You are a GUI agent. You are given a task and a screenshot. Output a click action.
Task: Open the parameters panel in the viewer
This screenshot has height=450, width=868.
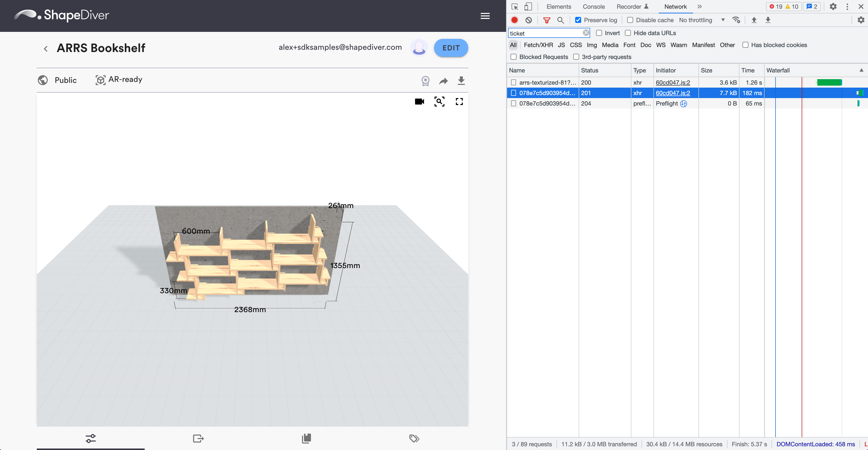[90, 438]
